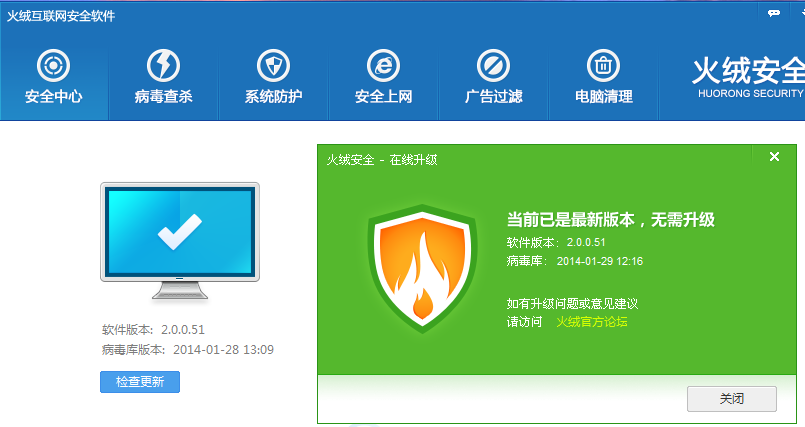Select the shield icon for 系统防护

click(273, 66)
